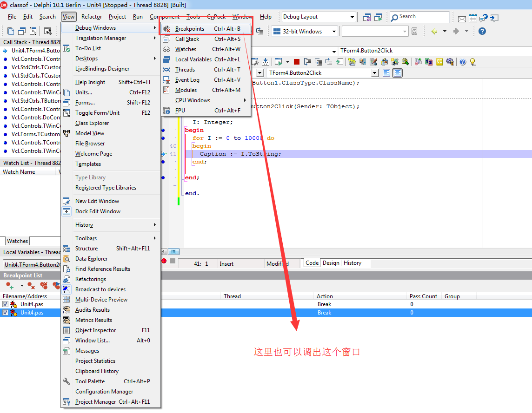Screen dimensions: 532x413
Task: Click the calendar icon in top toolbar
Action: [472, 18]
